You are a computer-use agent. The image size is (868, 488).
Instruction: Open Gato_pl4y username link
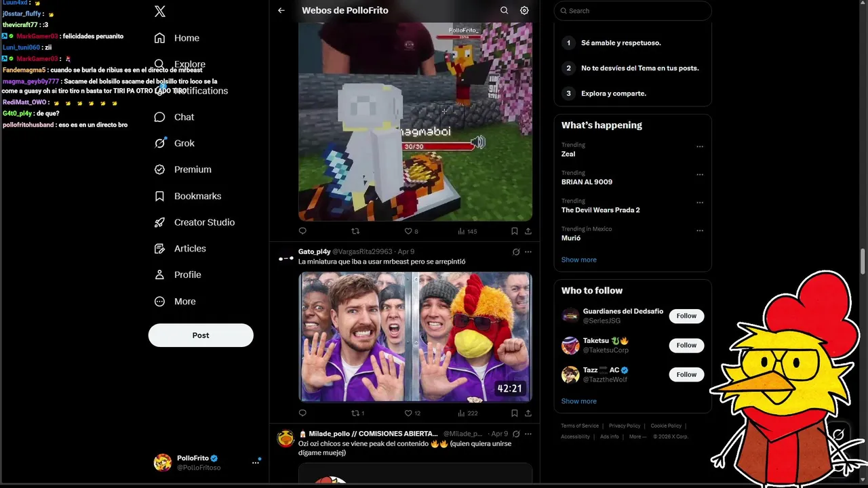[x=315, y=251]
